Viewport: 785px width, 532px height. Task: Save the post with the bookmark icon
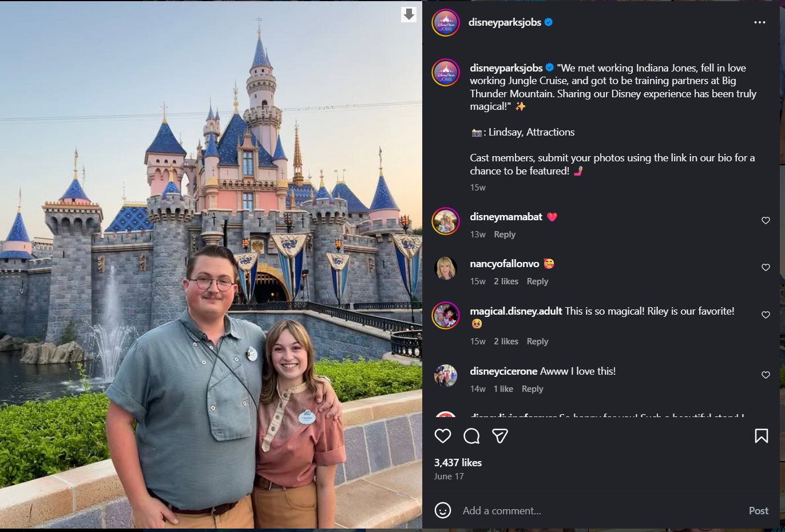[761, 436]
